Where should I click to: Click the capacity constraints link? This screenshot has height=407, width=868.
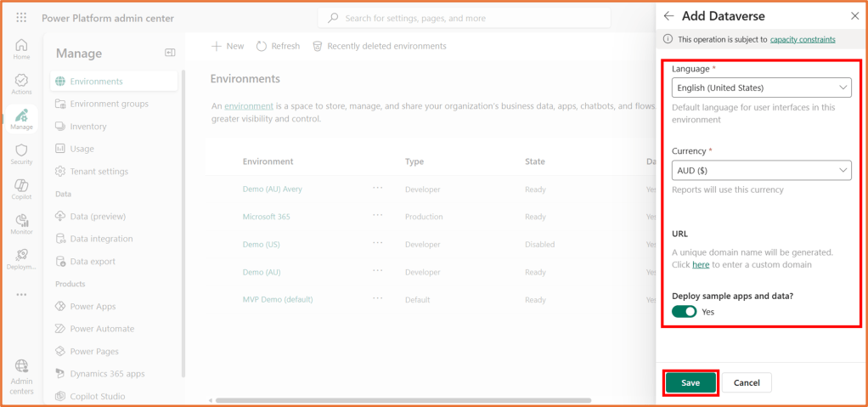[802, 39]
